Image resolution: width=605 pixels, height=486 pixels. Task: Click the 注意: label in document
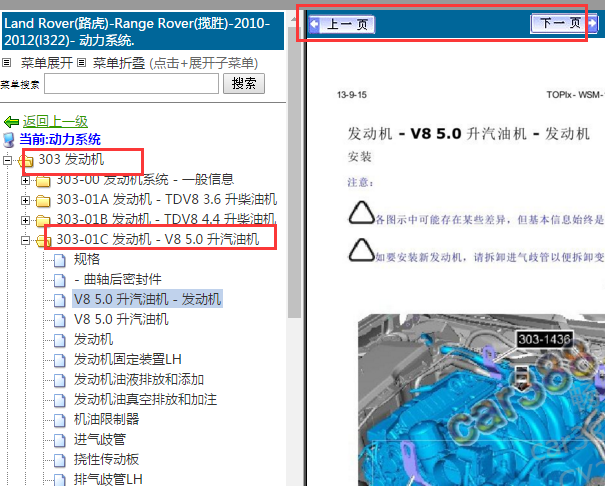click(360, 182)
